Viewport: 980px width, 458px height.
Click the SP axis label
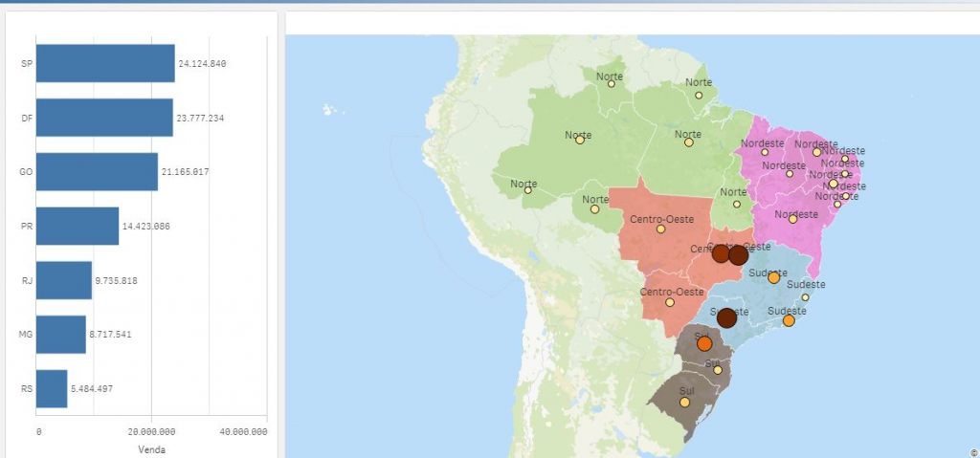[26, 64]
